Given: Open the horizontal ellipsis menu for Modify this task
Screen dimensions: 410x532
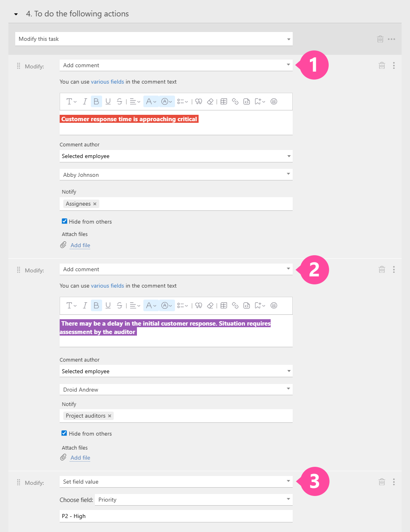Looking at the screenshot, I should pos(392,39).
